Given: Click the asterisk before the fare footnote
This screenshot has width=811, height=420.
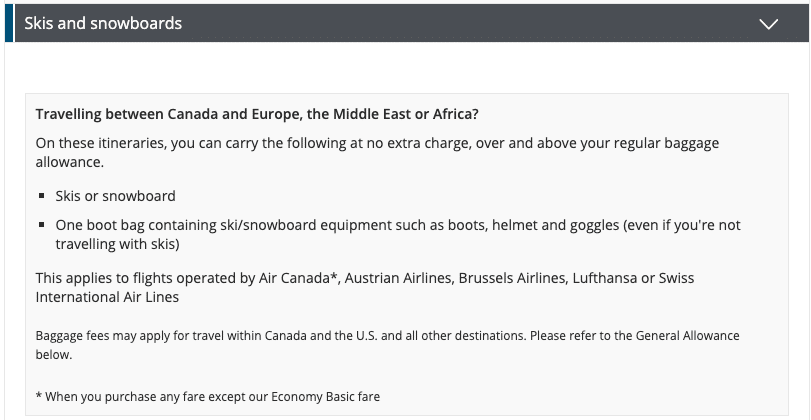Looking at the screenshot, I should click(x=38, y=397).
